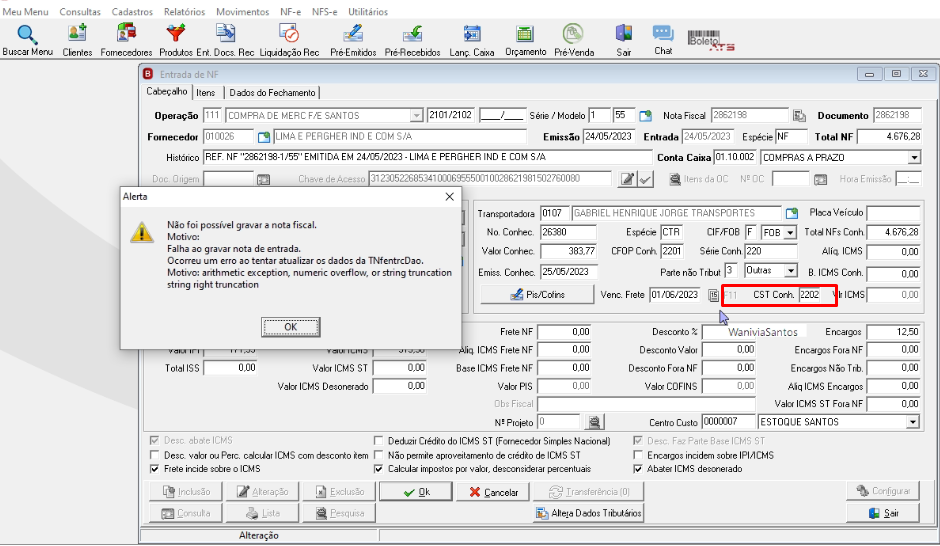
Task: Open the Lanç. Caixa toolbar icon
Action: 472,34
